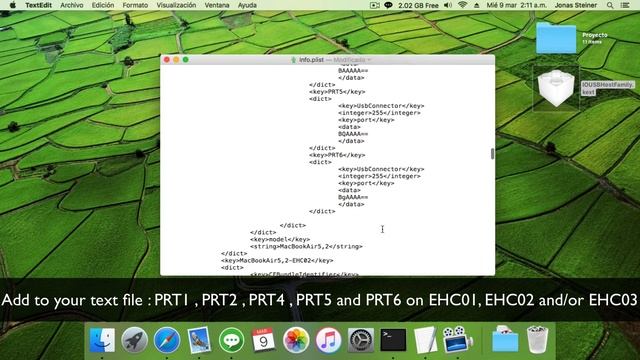Open the Downloads folder stack in Dock

pos(505,340)
